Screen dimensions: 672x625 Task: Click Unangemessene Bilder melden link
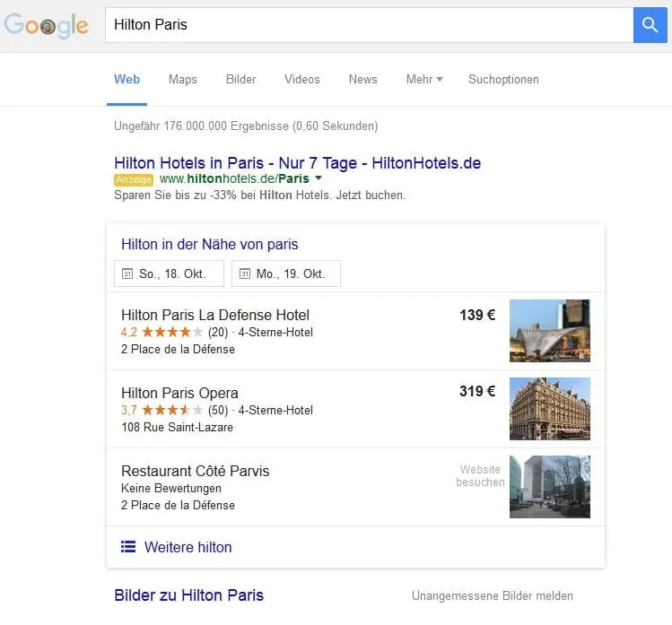tap(492, 595)
